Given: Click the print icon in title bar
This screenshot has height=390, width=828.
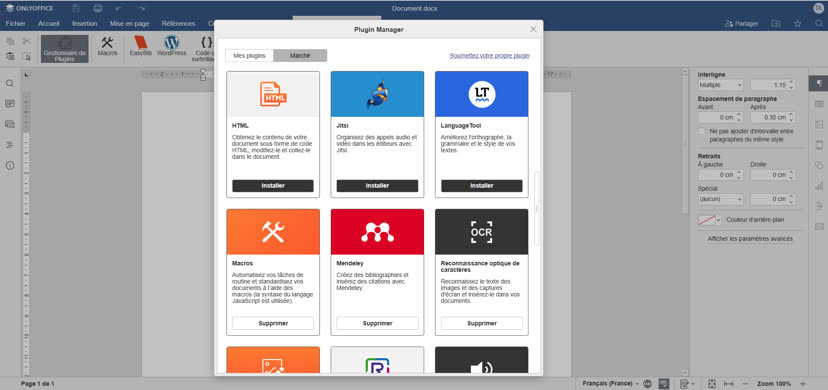Looking at the screenshot, I should (97, 8).
